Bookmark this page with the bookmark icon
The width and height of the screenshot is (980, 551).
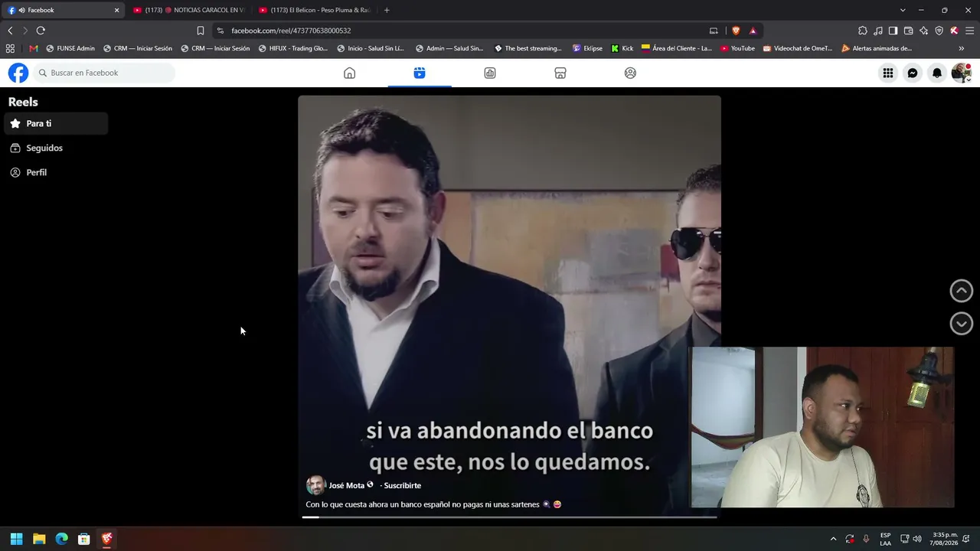[x=201, y=31]
